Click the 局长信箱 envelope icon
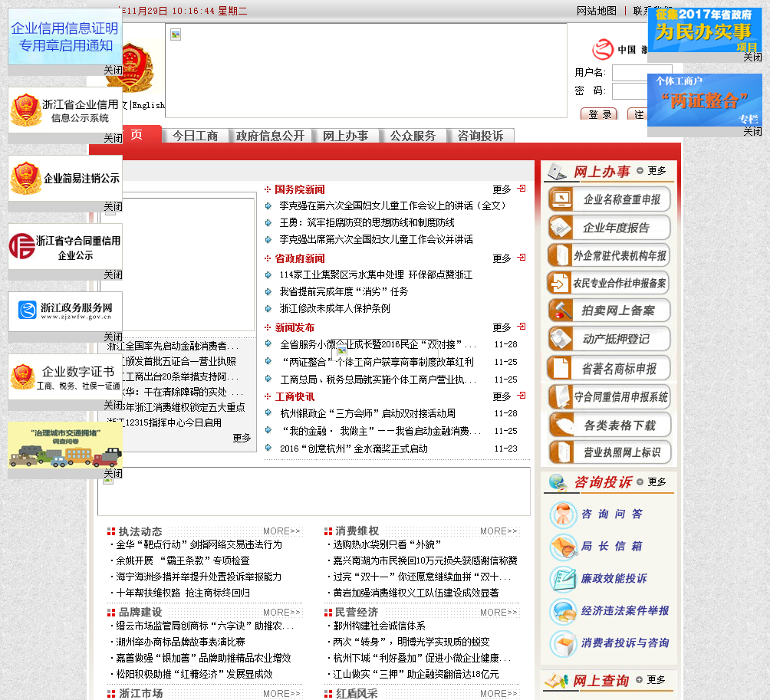The height and width of the screenshot is (700, 770). pos(563,547)
